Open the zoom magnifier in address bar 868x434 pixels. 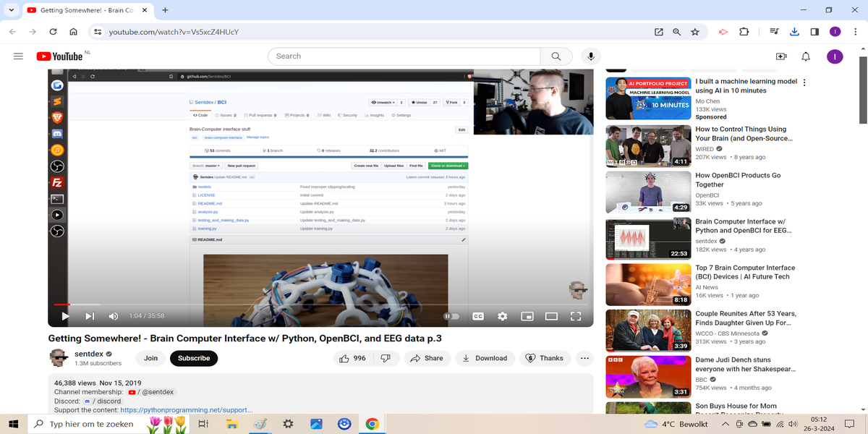click(677, 32)
